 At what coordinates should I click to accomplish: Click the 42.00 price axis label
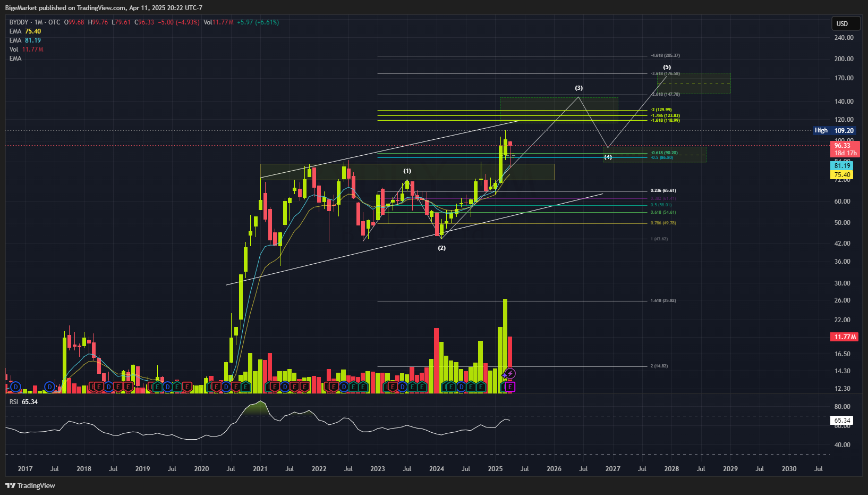click(x=843, y=244)
